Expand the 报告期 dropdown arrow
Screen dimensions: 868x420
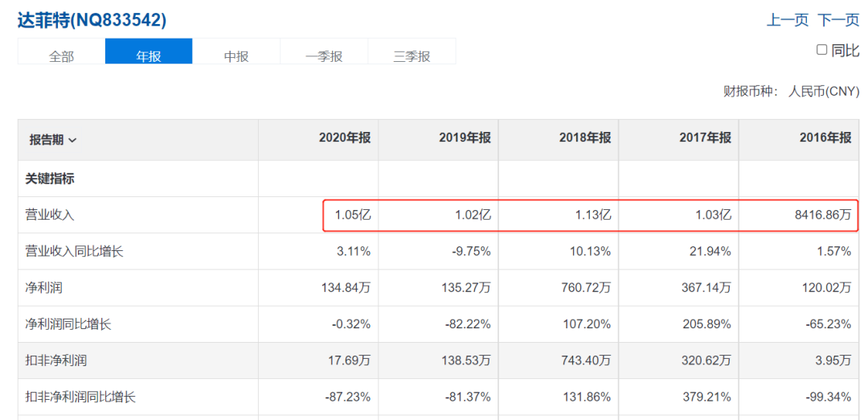coord(73,140)
